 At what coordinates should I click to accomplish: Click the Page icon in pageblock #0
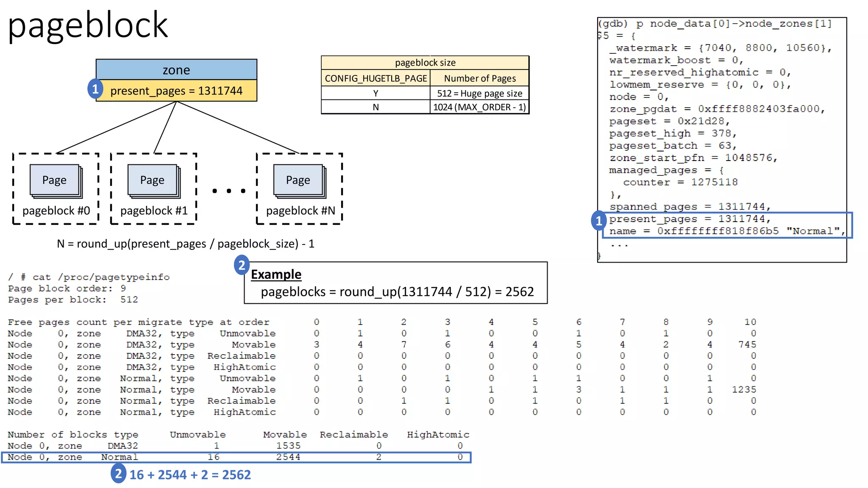(55, 180)
